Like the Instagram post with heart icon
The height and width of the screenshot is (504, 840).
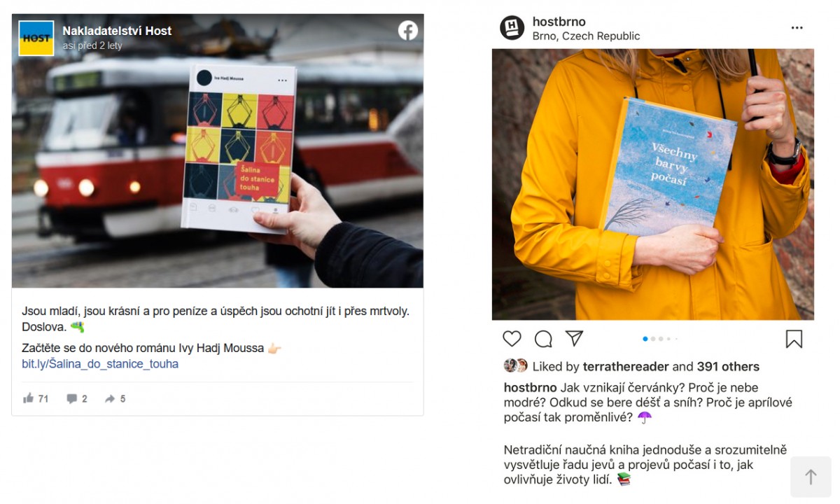512,339
